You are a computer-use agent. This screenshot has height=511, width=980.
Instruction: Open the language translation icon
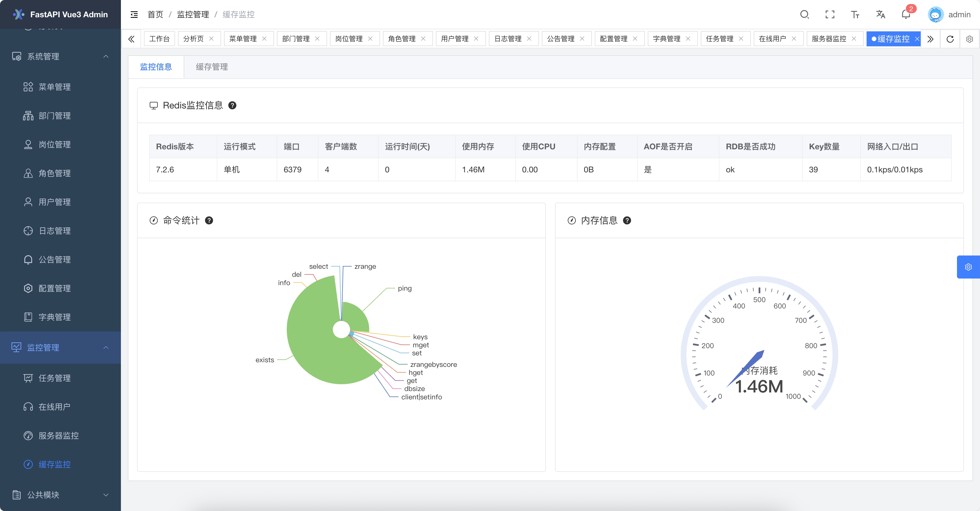(880, 14)
